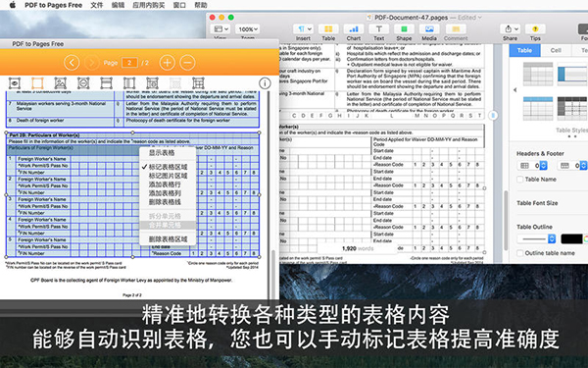588x368 pixels.
Task: Click the delete table line tool
Action: point(152,83)
